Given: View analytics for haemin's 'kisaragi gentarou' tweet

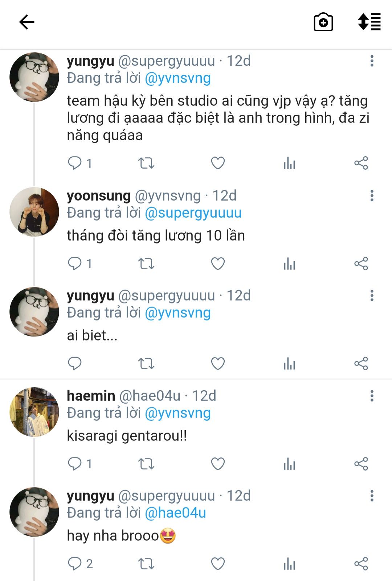Looking at the screenshot, I should point(289,464).
